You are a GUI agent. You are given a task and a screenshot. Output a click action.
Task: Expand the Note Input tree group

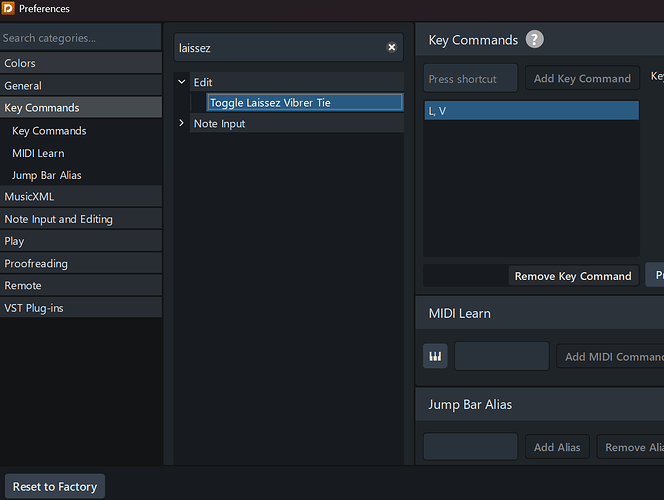[x=181, y=124]
